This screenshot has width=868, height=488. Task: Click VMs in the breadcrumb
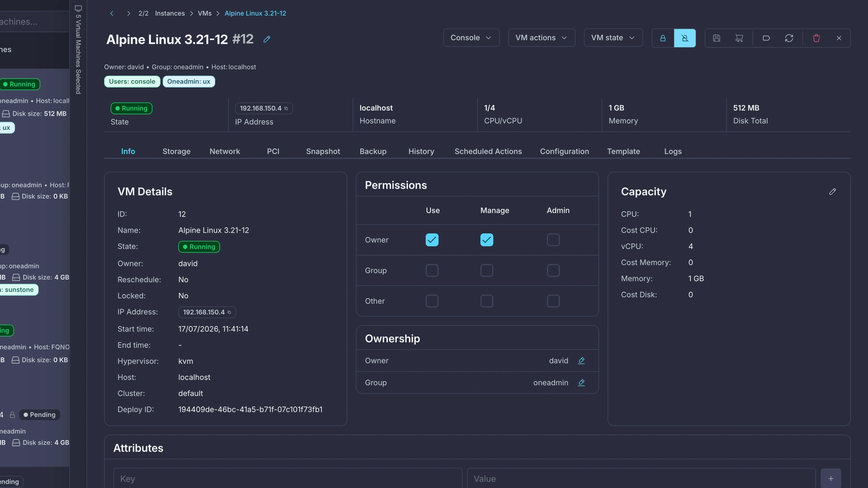[x=204, y=13]
